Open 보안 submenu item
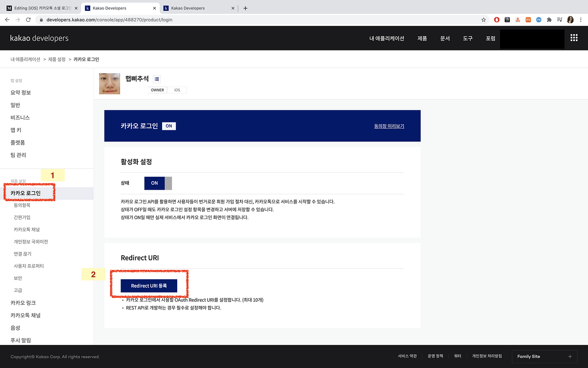Screen dimensions: 588x368 point(18,278)
